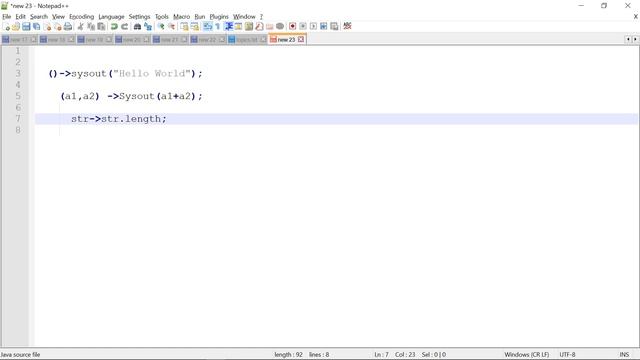640x360 pixels.
Task: Cut selection with the scissors icon
Action: tap(80, 27)
